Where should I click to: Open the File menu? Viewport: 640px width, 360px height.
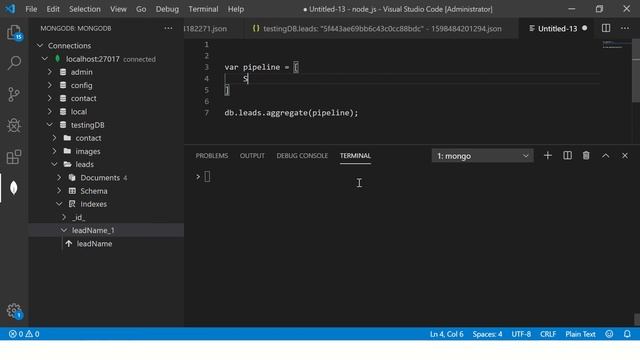31,9
